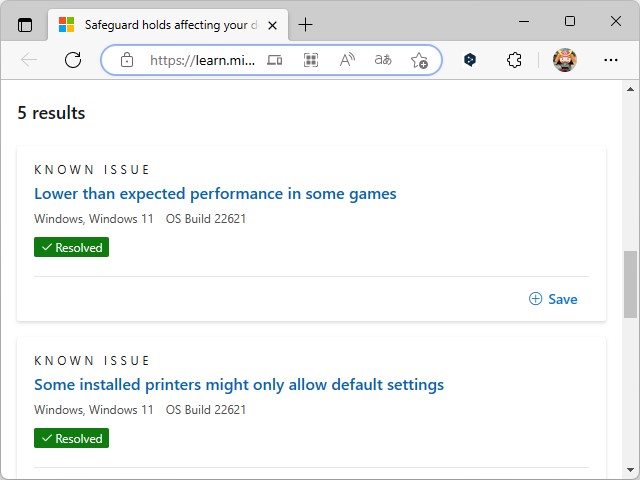The image size is (640, 480).
Task: Click the Resolved badge under games issue
Action: tap(71, 247)
